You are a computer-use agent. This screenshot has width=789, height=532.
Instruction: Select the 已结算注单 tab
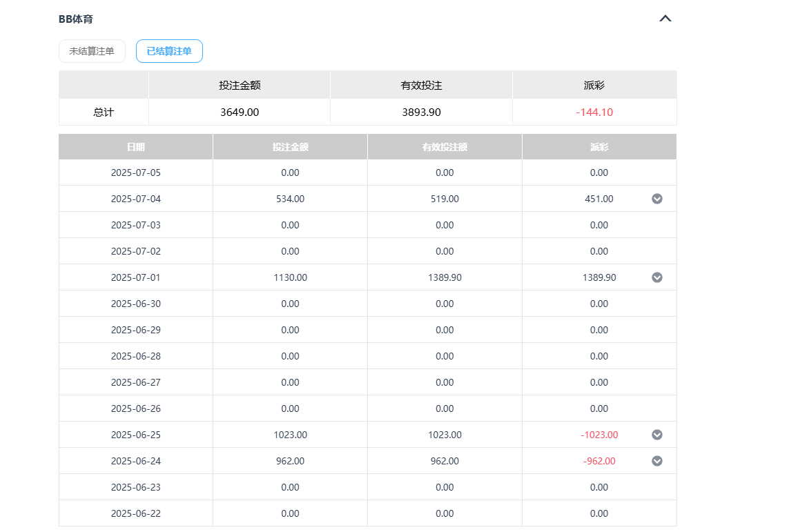pos(169,51)
